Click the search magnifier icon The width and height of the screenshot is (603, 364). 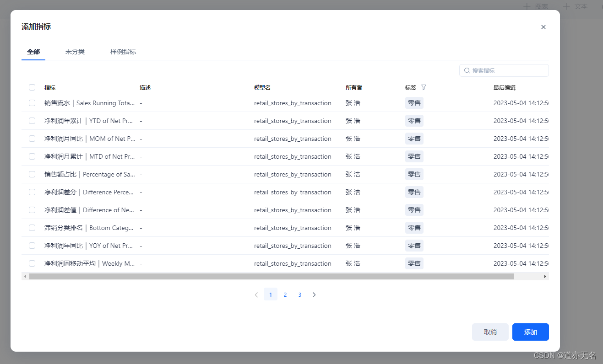[467, 70]
